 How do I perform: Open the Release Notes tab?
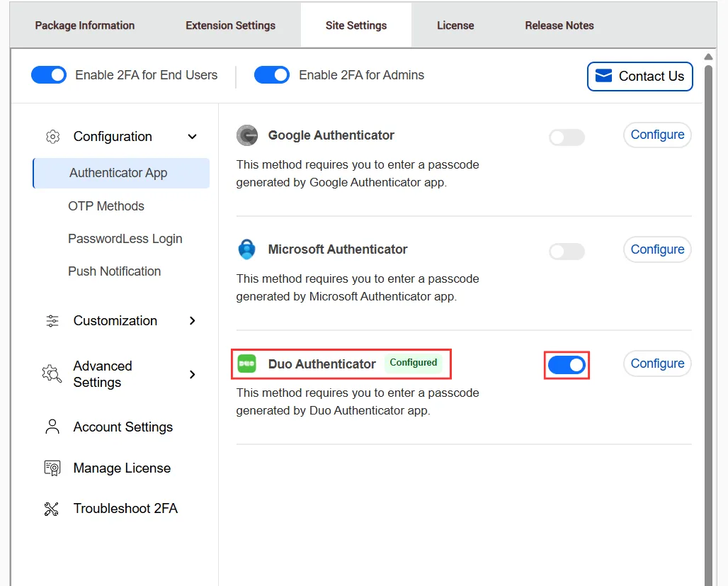point(559,25)
